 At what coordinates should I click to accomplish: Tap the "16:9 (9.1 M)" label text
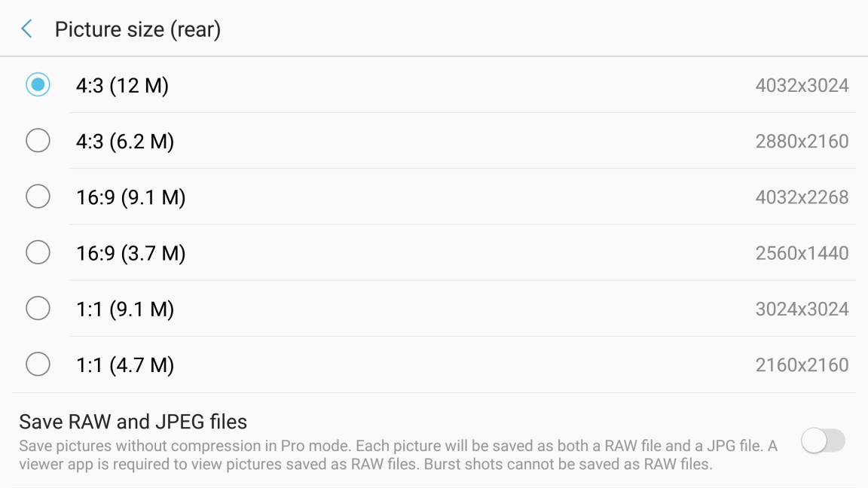tap(130, 197)
